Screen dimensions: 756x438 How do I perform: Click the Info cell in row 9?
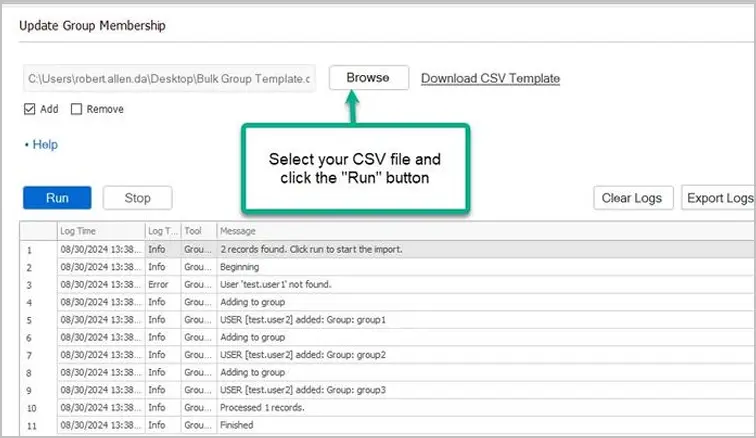tap(163, 390)
